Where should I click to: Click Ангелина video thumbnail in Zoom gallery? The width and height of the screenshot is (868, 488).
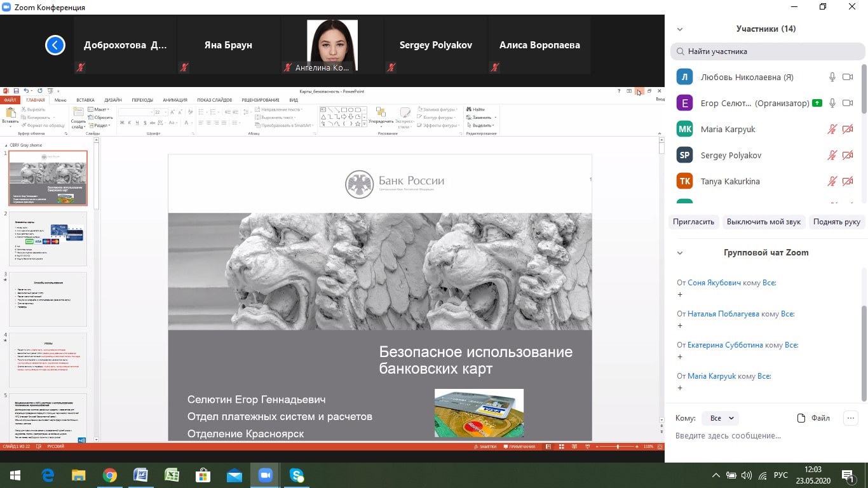(x=332, y=45)
